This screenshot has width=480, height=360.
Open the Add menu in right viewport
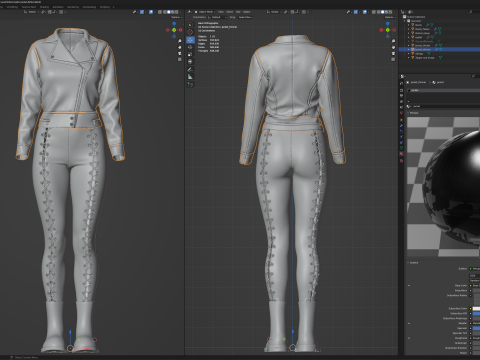click(x=238, y=12)
